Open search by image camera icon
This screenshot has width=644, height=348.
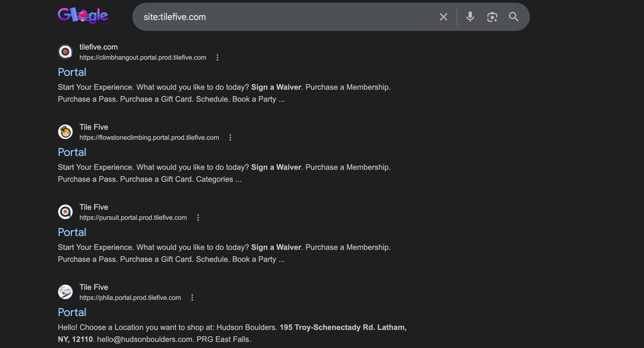click(x=492, y=17)
